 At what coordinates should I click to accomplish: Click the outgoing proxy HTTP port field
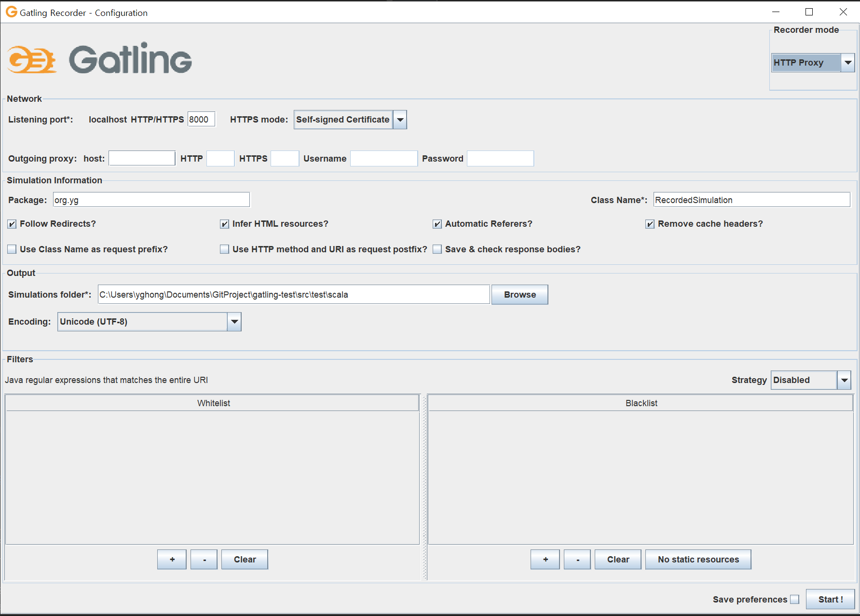pos(220,158)
